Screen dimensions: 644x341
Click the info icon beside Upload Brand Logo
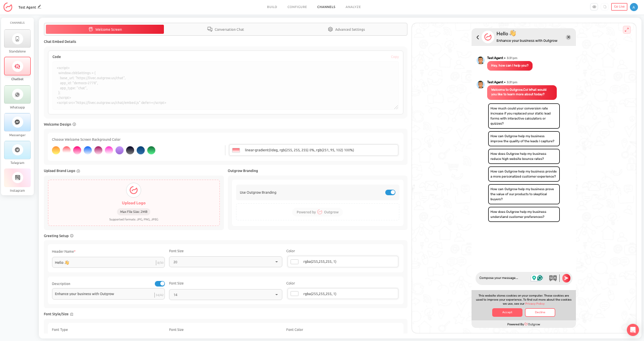click(x=78, y=171)
